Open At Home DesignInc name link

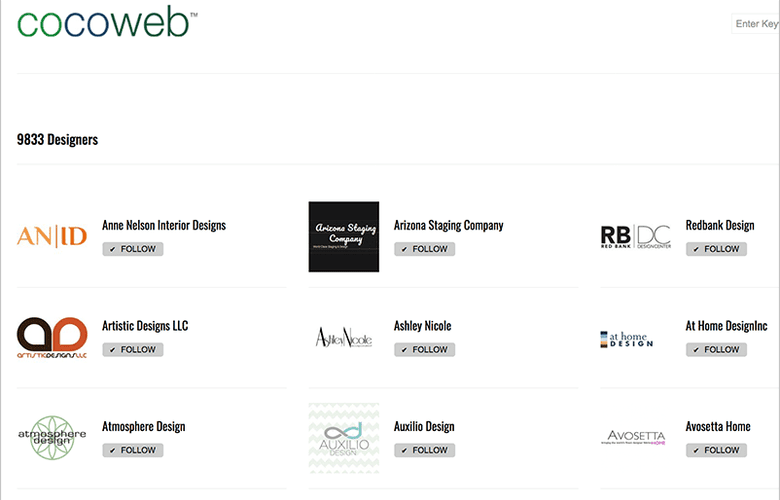coord(726,326)
